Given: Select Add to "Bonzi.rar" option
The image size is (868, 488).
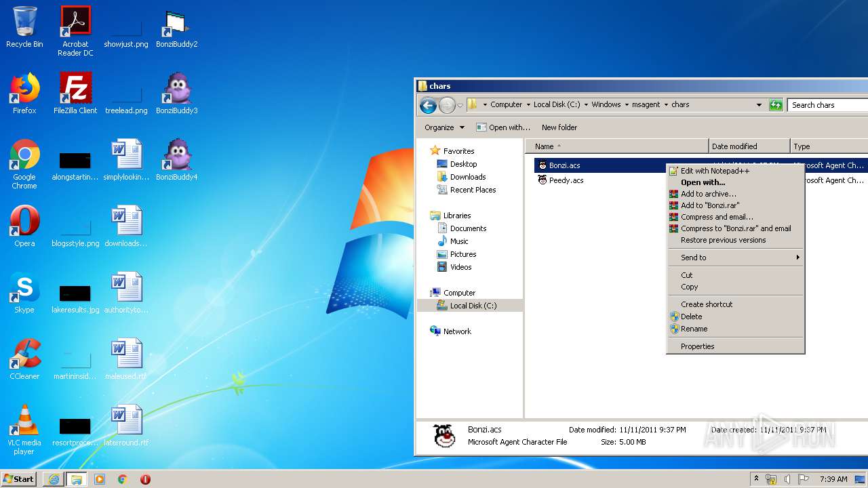Looking at the screenshot, I should pyautogui.click(x=736, y=205).
